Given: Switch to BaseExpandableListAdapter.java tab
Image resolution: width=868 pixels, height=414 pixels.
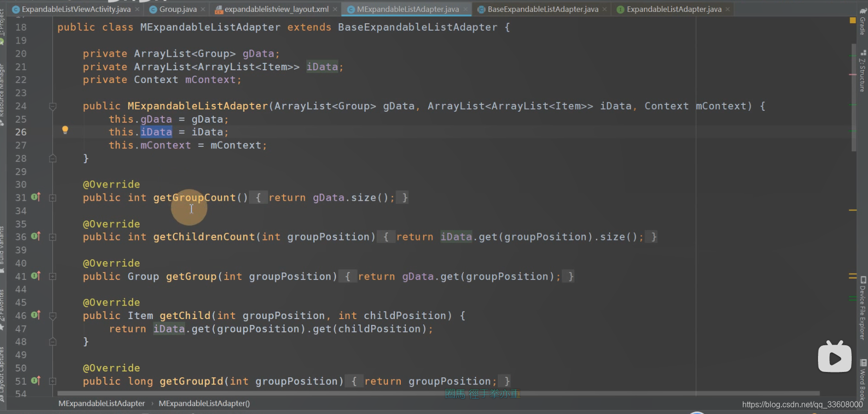Looking at the screenshot, I should [x=543, y=9].
